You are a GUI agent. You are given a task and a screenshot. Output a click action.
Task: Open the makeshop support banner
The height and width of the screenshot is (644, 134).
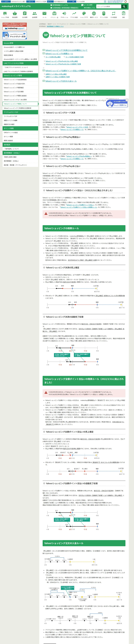click(x=14, y=27)
